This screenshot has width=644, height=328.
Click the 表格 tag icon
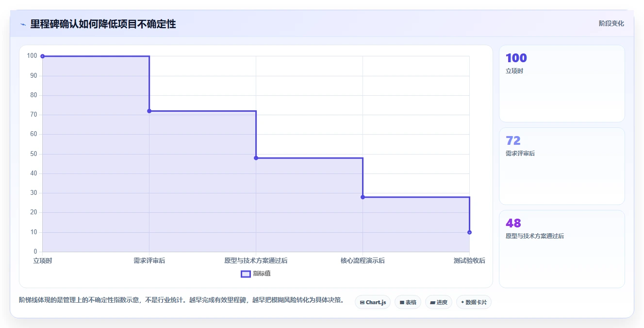(402, 302)
